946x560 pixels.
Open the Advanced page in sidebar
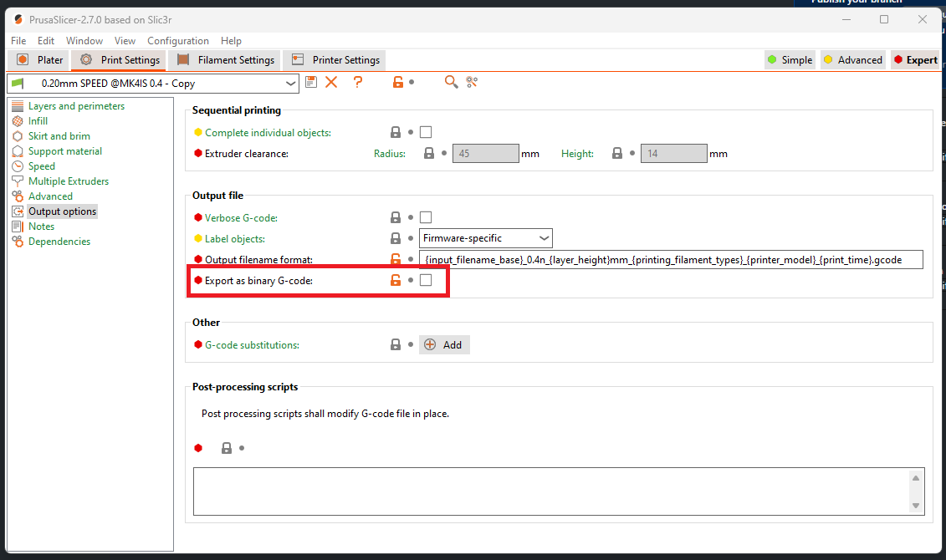click(x=51, y=196)
